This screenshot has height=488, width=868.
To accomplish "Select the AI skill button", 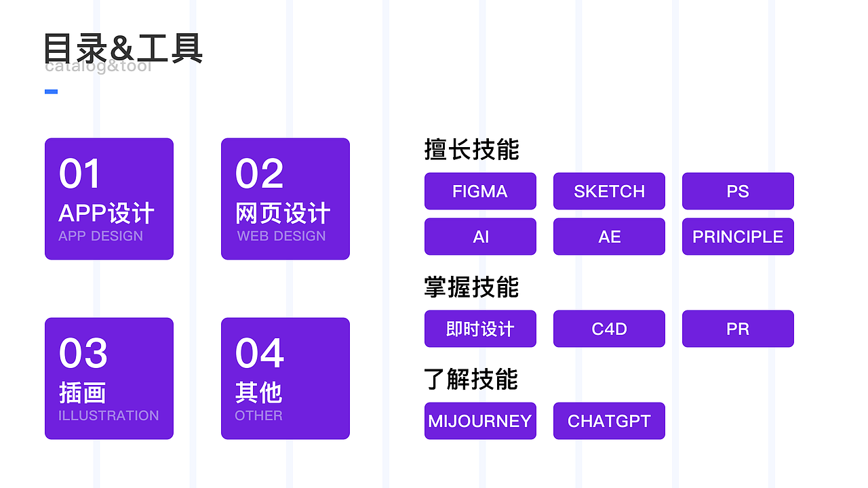I will point(480,237).
